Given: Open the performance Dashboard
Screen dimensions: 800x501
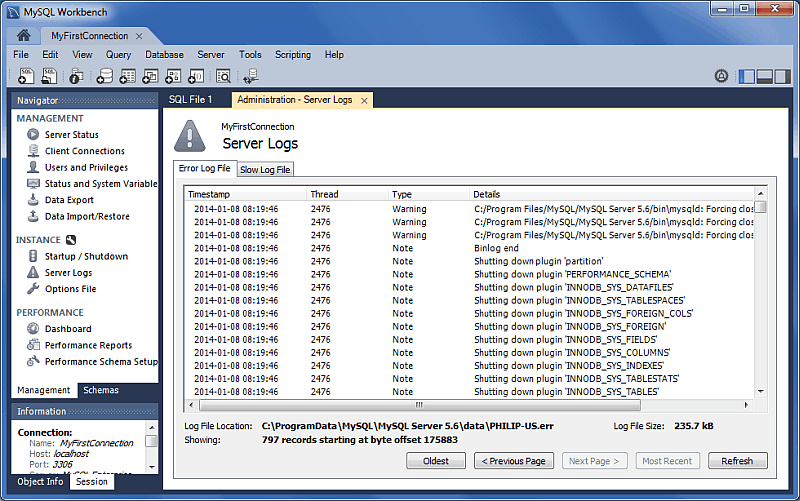Looking at the screenshot, I should click(x=68, y=329).
